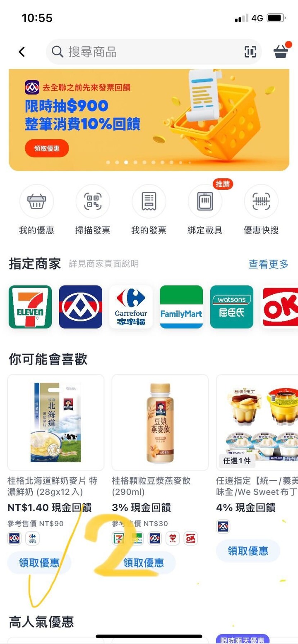Open the shopping basket cart icon
The image size is (298, 644).
pos(281,51)
